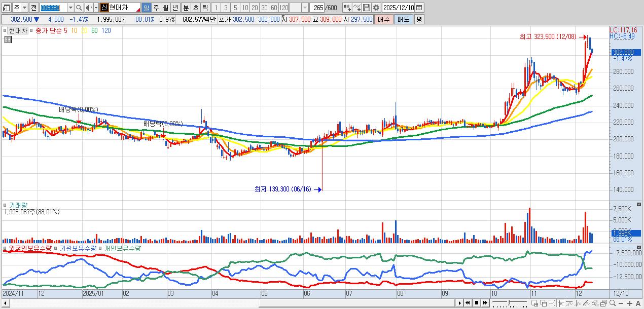Select the 틱 tick period toggle

point(205,8)
